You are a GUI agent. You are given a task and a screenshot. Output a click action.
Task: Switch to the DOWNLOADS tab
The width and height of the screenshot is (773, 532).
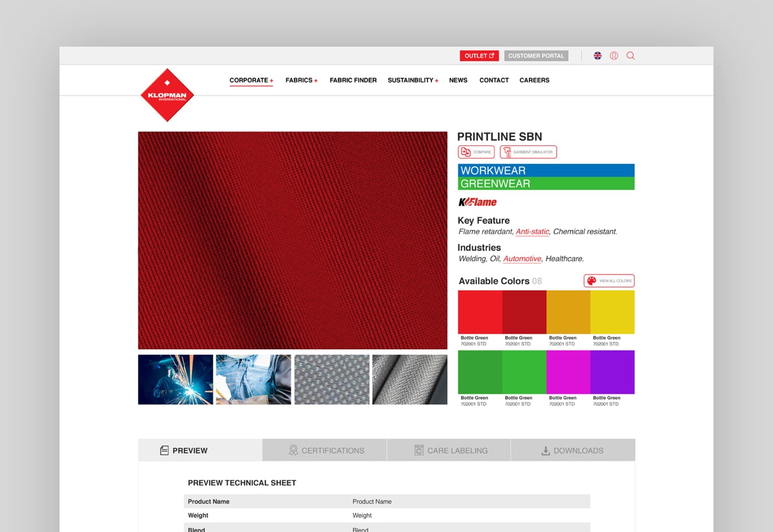(x=573, y=450)
